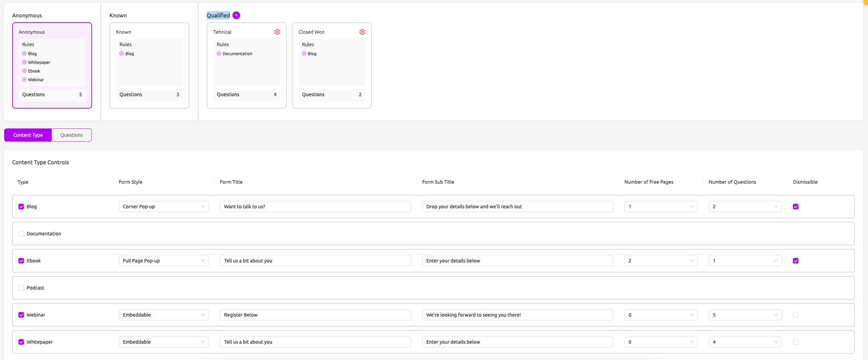
Task: Enable the Documentation content type checkbox
Action: pos(21,234)
